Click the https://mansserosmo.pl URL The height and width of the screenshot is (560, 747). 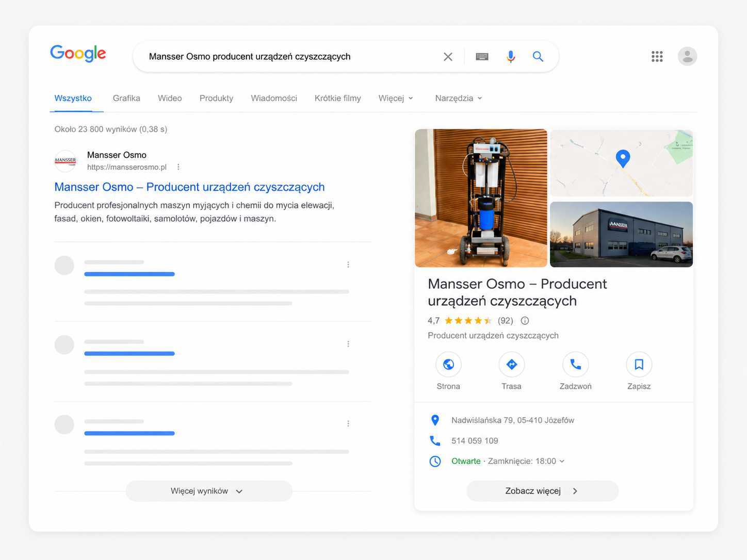(x=127, y=167)
